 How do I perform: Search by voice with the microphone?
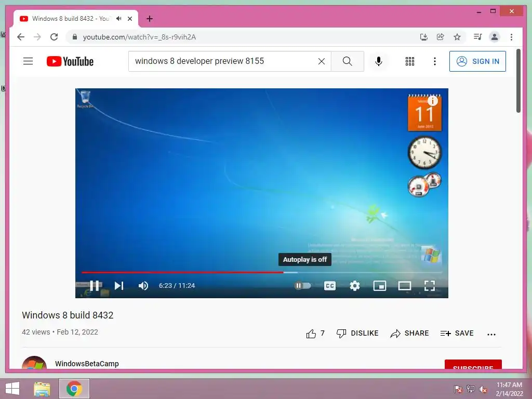pyautogui.click(x=379, y=61)
